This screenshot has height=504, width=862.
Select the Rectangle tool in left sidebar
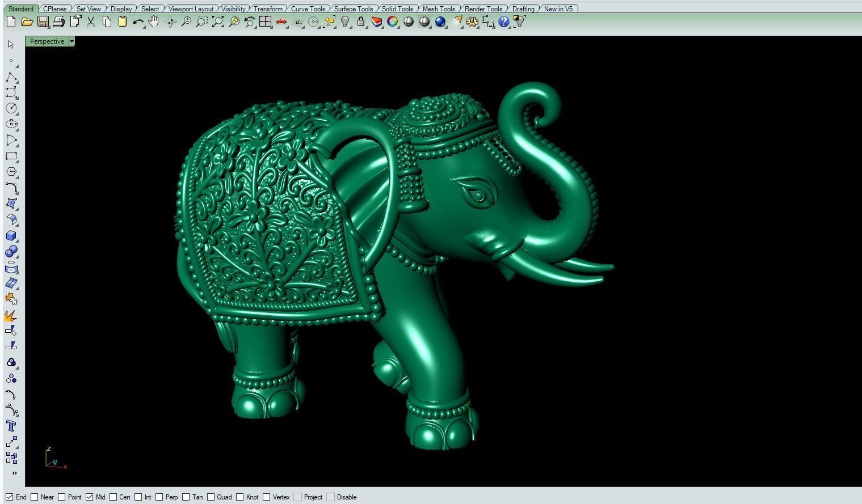pos(11,156)
